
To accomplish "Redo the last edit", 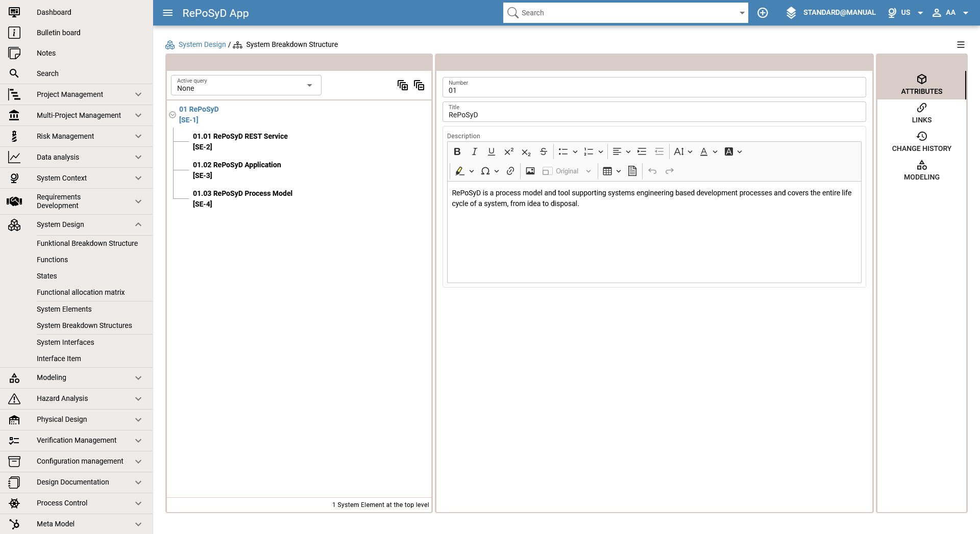I will (670, 171).
